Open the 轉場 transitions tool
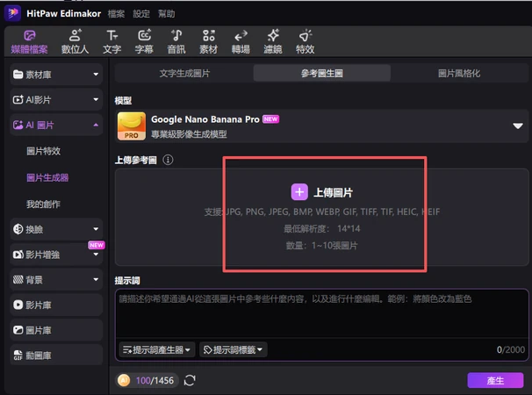532x395 pixels. click(x=241, y=42)
